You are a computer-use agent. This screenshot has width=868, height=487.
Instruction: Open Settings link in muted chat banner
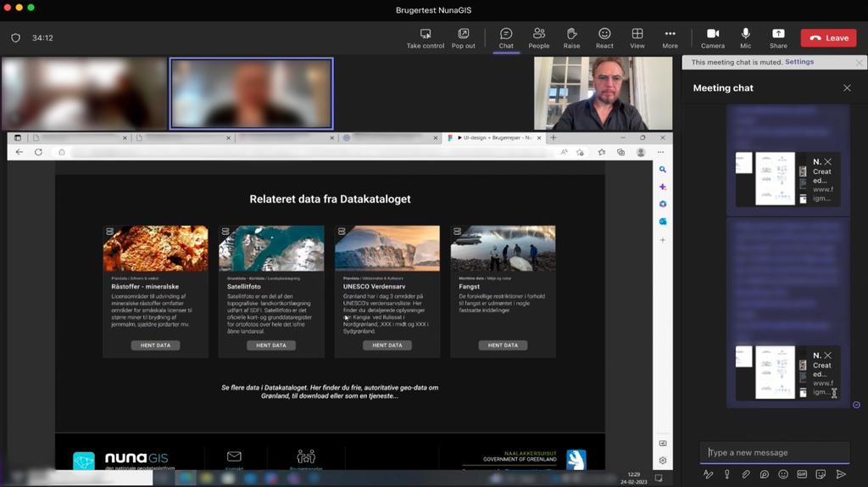798,62
